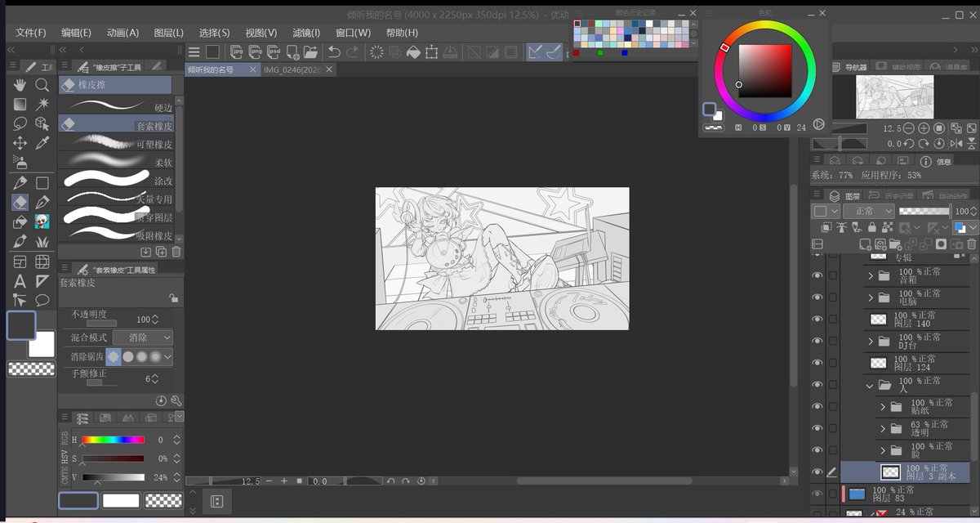
Task: Check the box beside 透明 folder
Action: pyautogui.click(x=832, y=428)
